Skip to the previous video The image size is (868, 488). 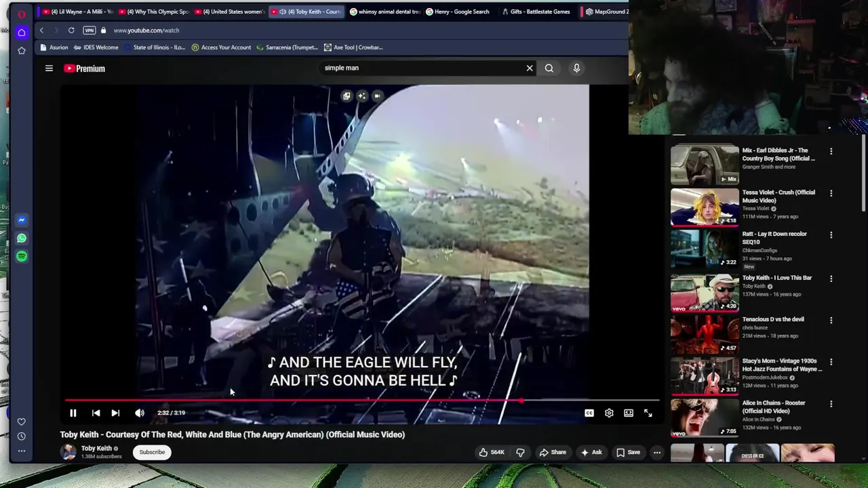click(96, 413)
